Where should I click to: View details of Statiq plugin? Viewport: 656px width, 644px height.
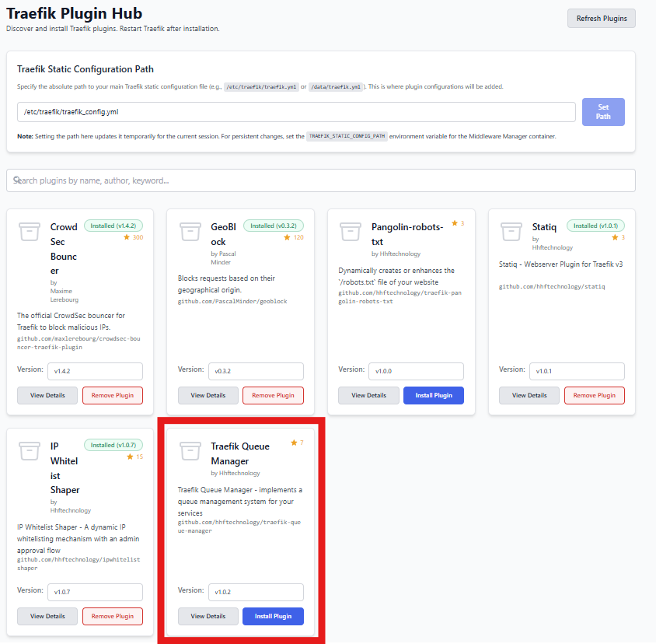pos(529,395)
